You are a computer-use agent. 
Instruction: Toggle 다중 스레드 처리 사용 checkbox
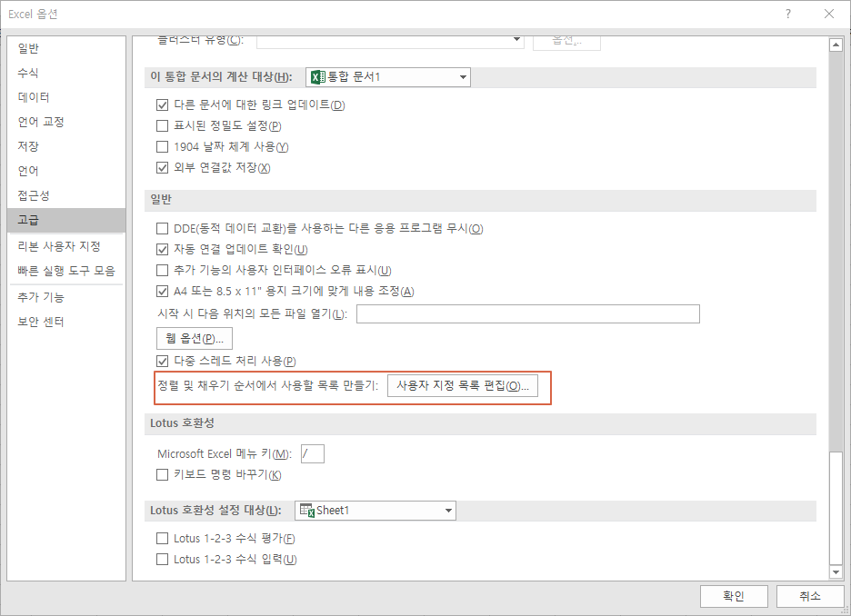coord(162,361)
